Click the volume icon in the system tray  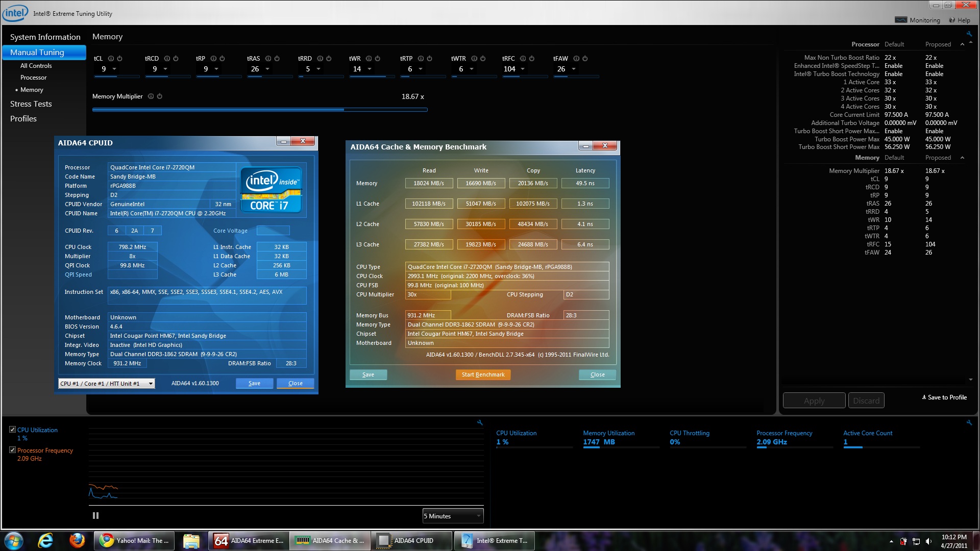pyautogui.click(x=928, y=541)
